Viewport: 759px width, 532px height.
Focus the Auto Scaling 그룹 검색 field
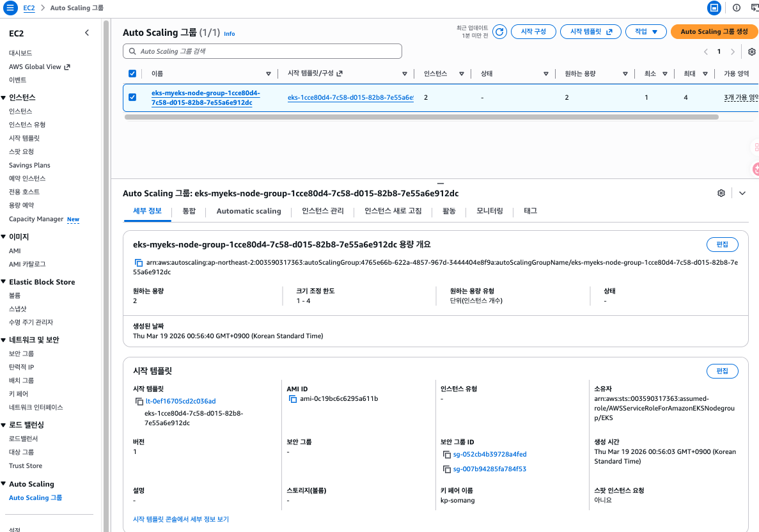tap(262, 51)
